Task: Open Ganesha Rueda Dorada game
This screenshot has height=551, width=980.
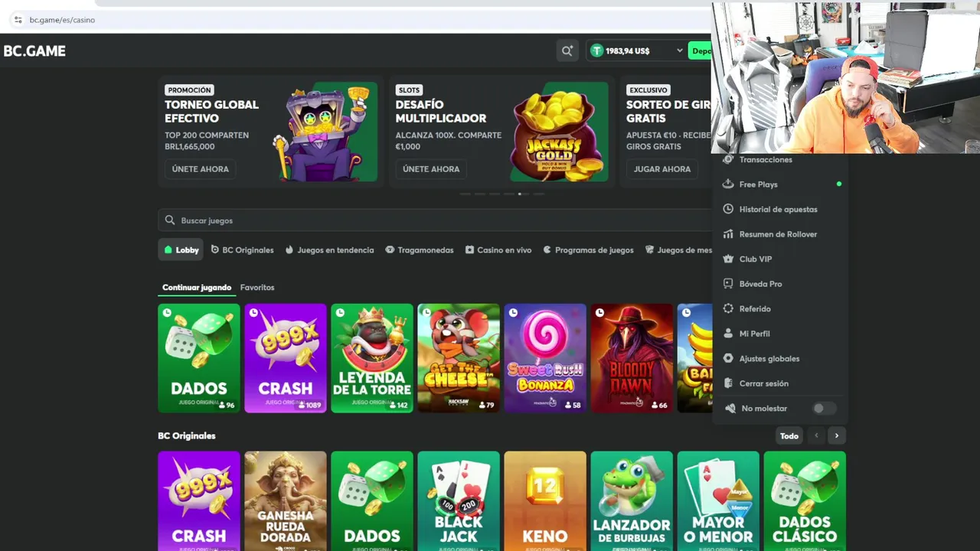Action: [x=286, y=501]
